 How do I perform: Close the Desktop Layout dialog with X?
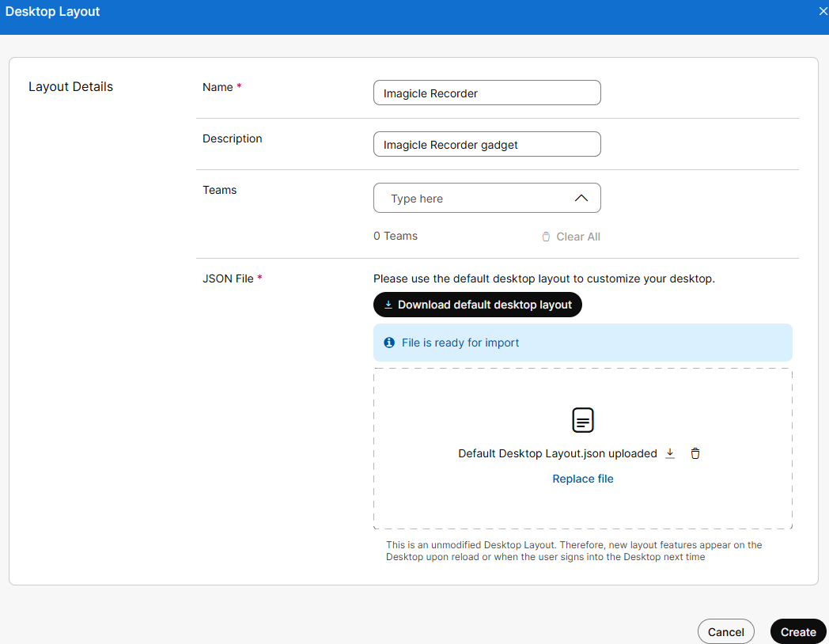click(x=823, y=11)
